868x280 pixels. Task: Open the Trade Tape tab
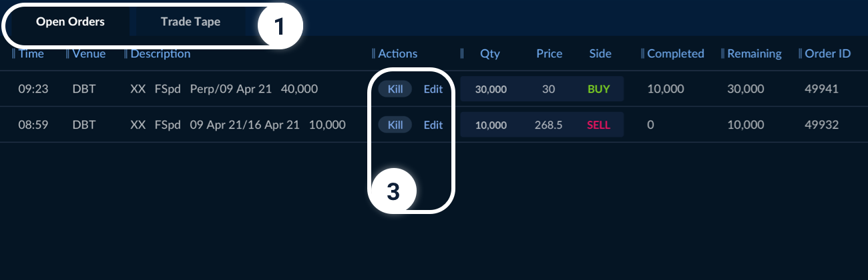coord(190,22)
